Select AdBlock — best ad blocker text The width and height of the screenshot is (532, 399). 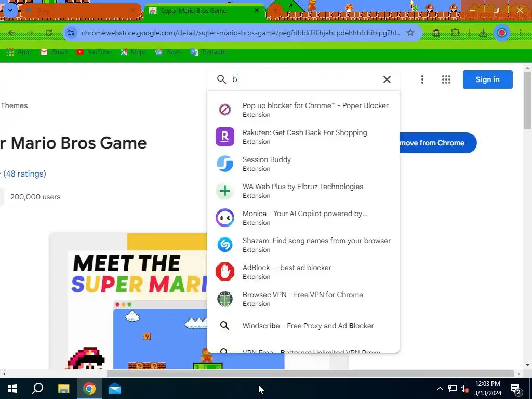coord(287,268)
